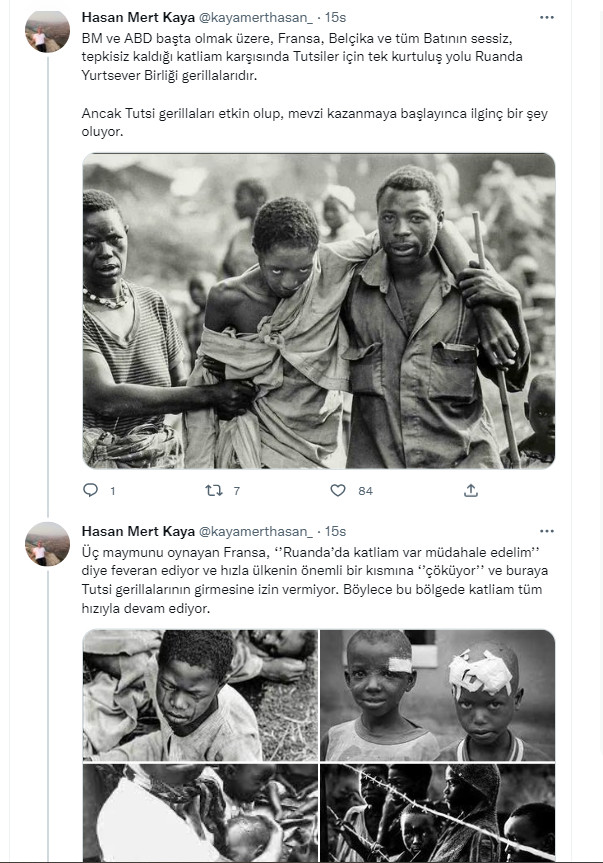Open @kayamerthasan_ handle on first tweet
The height and width of the screenshot is (863, 603).
pyautogui.click(x=251, y=17)
